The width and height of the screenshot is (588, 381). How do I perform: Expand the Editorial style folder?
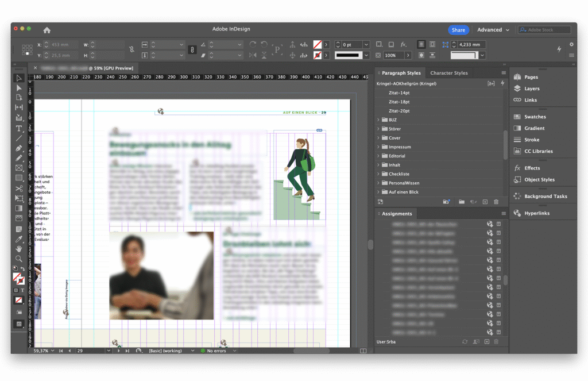[x=378, y=156]
